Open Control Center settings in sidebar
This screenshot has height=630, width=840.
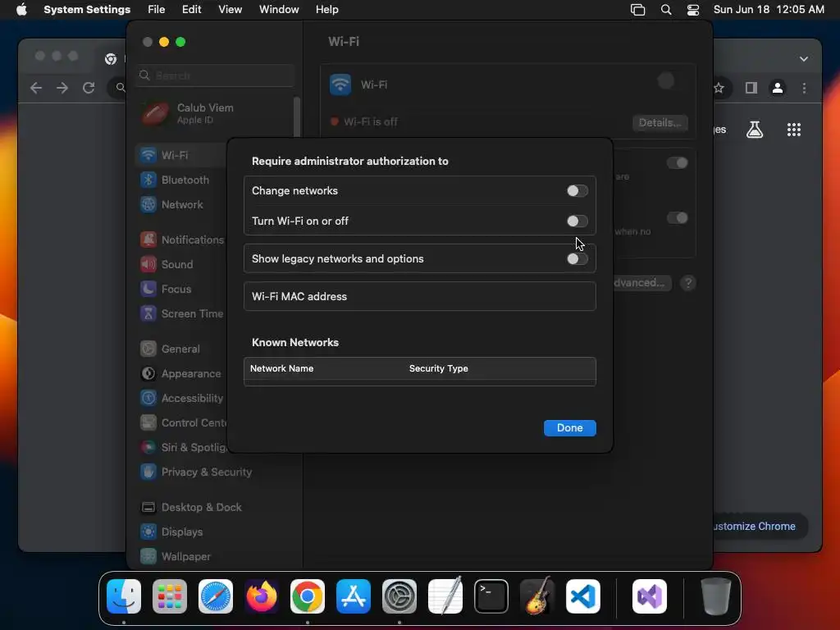[x=182, y=422]
